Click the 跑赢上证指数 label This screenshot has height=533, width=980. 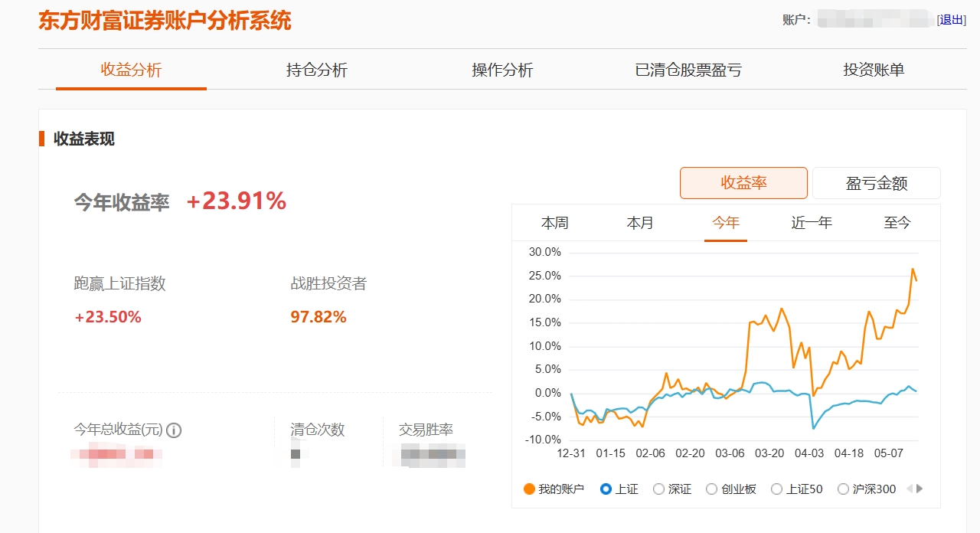coord(119,283)
